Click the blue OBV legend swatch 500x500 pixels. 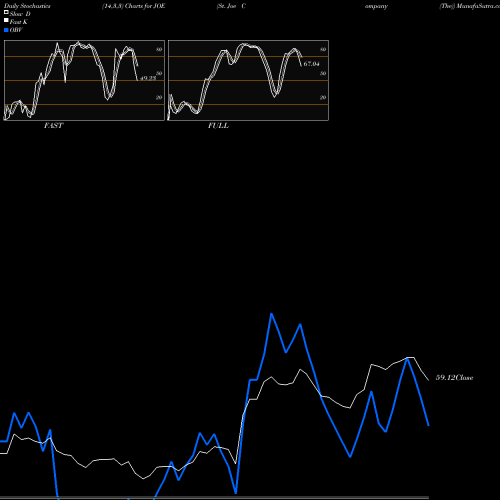tap(6, 30)
